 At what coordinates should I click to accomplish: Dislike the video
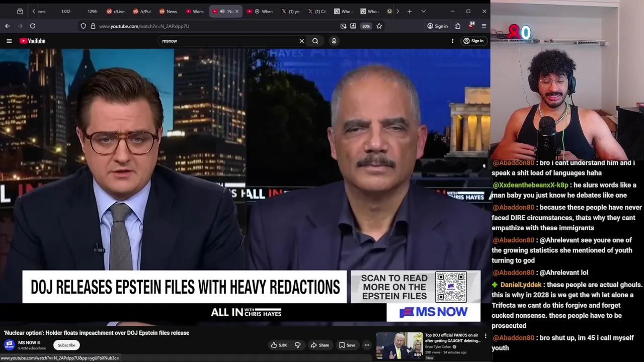pyautogui.click(x=297, y=345)
